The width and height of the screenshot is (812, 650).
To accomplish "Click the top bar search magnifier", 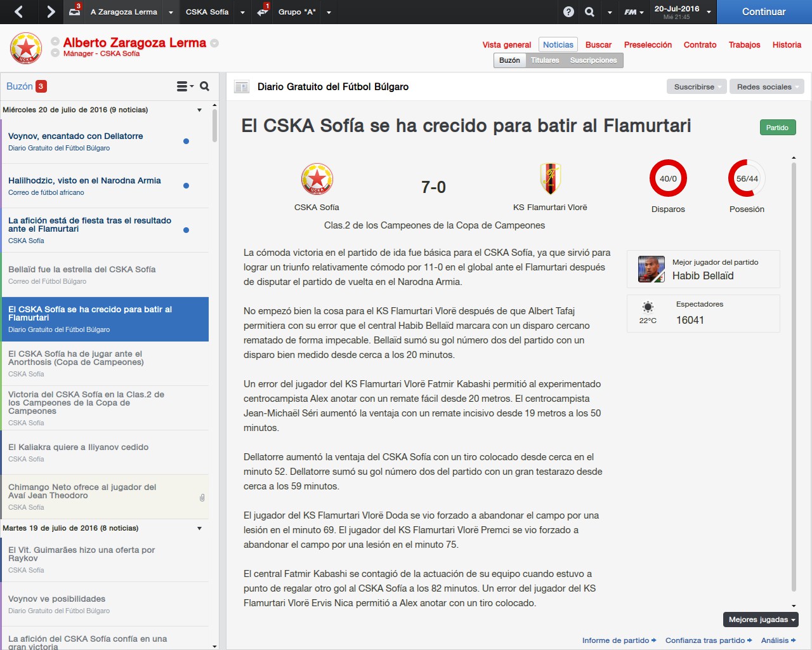I will (590, 11).
